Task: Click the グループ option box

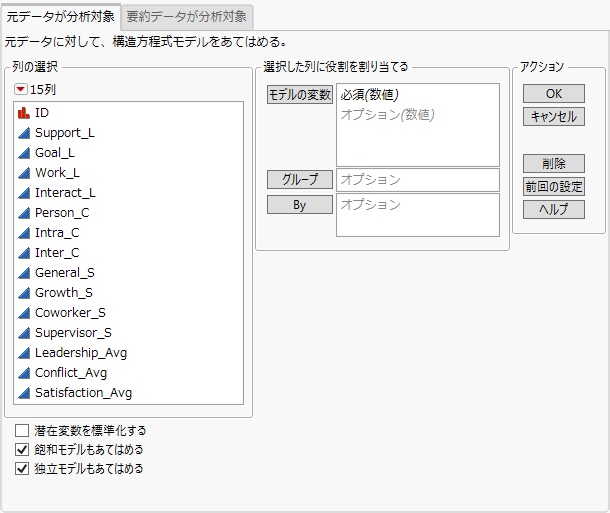Action: (418, 180)
